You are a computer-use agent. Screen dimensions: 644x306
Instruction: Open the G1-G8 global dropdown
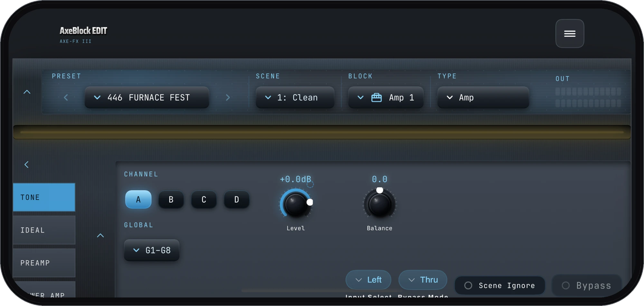click(152, 250)
